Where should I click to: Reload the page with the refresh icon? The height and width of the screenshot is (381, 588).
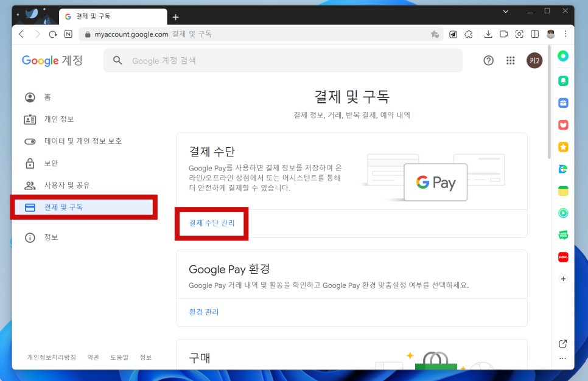pyautogui.click(x=53, y=34)
